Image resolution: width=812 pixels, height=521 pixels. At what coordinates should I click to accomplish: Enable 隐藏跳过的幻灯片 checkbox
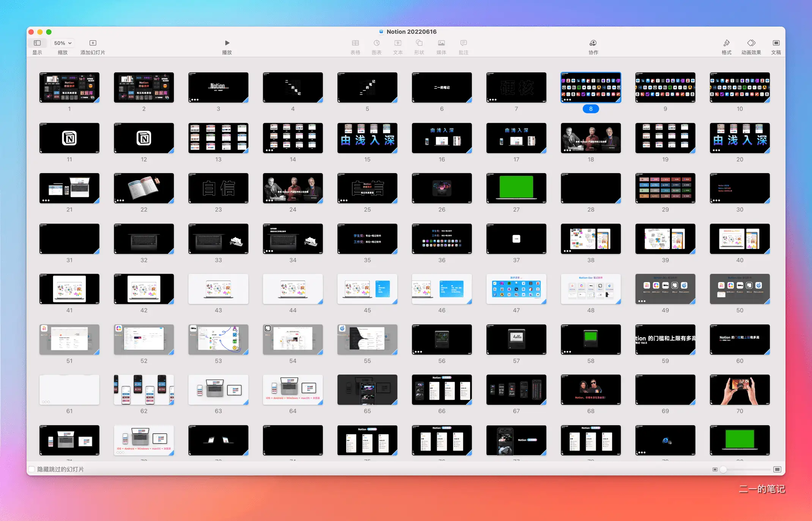[32, 469]
